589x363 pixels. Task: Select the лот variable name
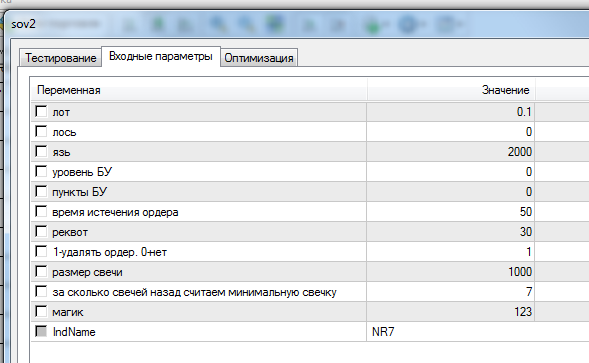click(61, 112)
